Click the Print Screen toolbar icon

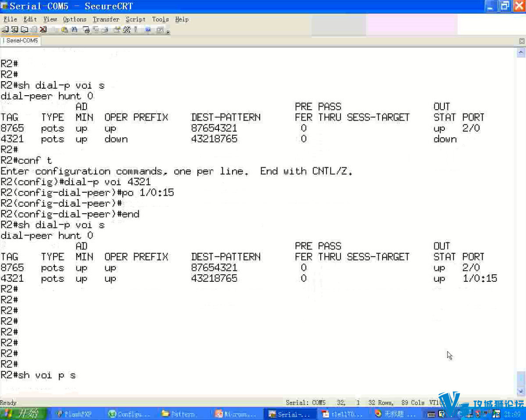click(x=86, y=29)
